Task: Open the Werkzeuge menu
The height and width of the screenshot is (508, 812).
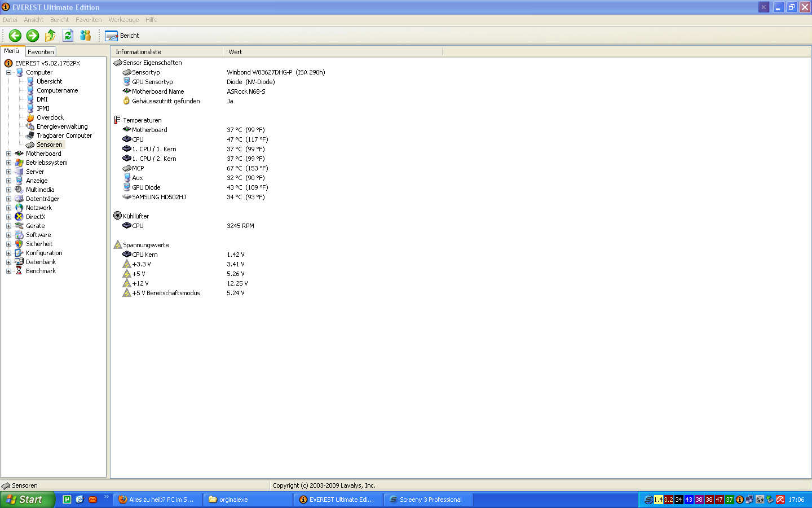Action: pos(123,20)
